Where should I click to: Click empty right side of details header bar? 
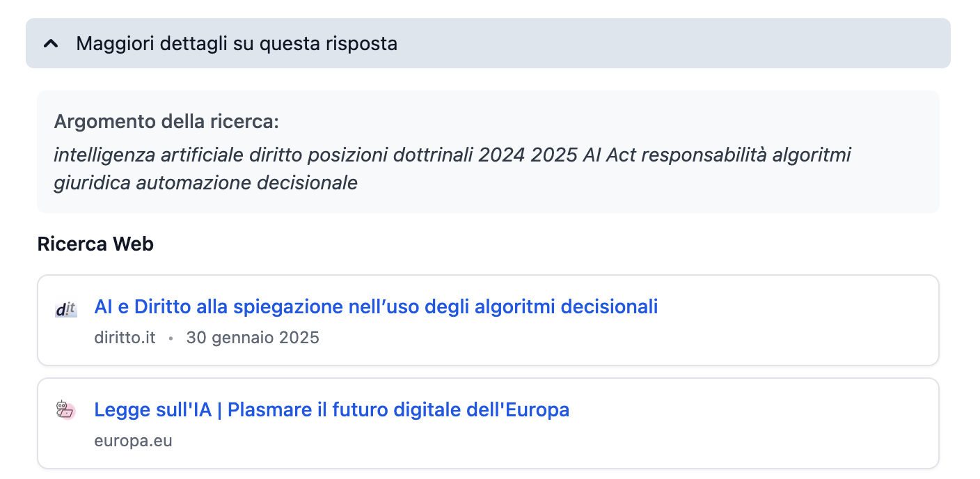point(696,44)
